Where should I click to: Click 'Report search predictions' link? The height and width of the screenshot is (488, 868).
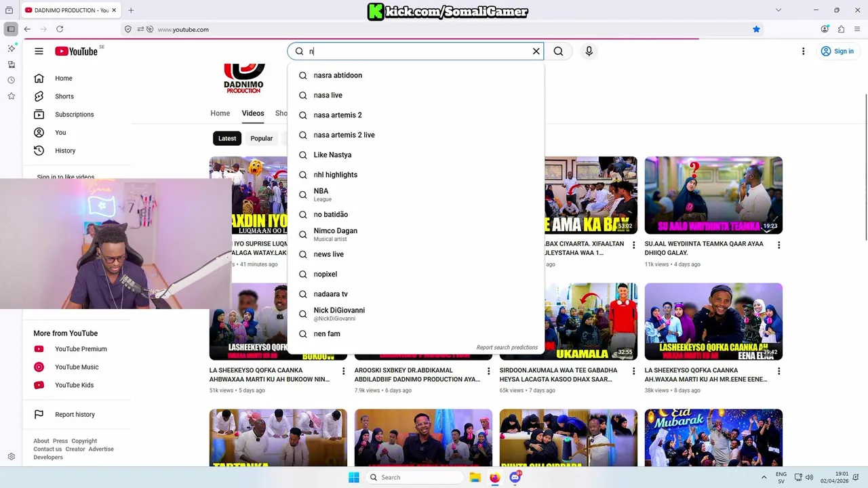click(x=507, y=348)
